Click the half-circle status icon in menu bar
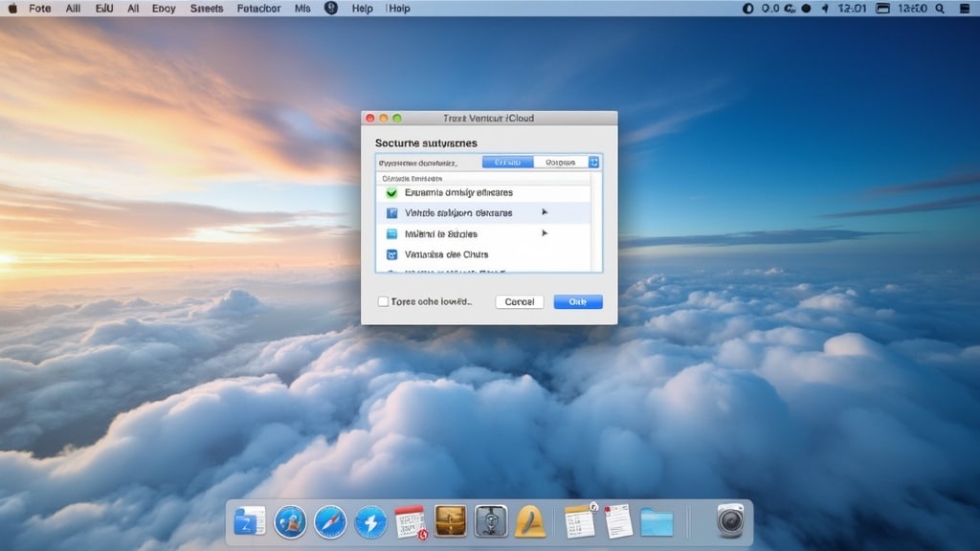This screenshot has height=551, width=980. point(747,8)
